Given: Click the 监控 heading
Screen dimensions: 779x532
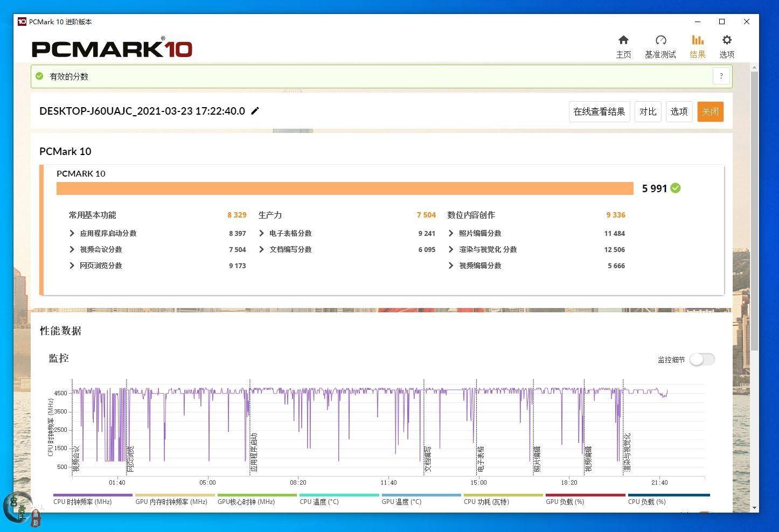Looking at the screenshot, I should coord(59,358).
